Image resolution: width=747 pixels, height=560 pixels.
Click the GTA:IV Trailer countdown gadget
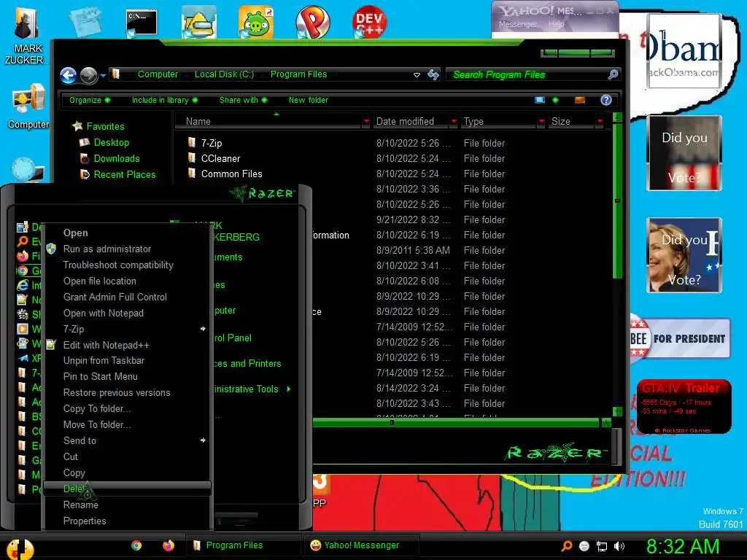(684, 406)
